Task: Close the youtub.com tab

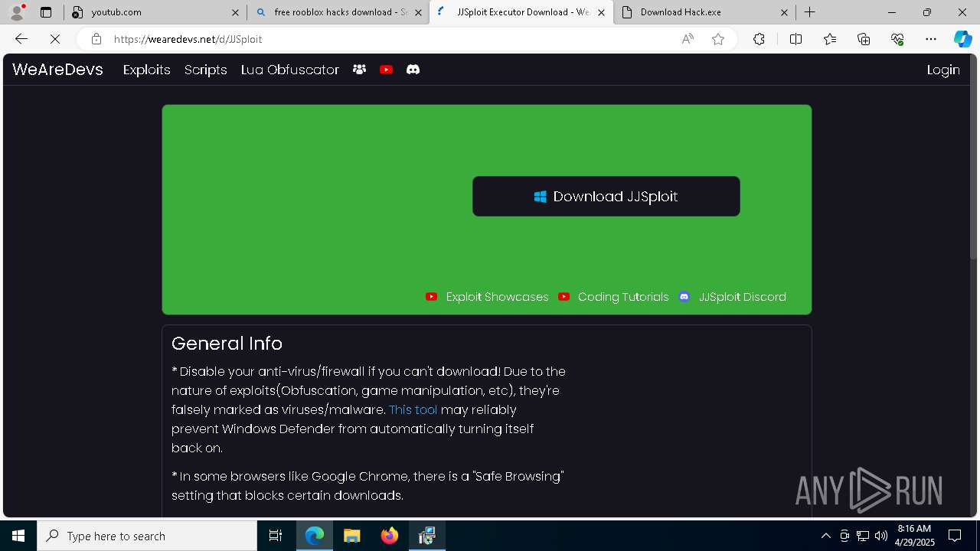Action: tap(235, 12)
